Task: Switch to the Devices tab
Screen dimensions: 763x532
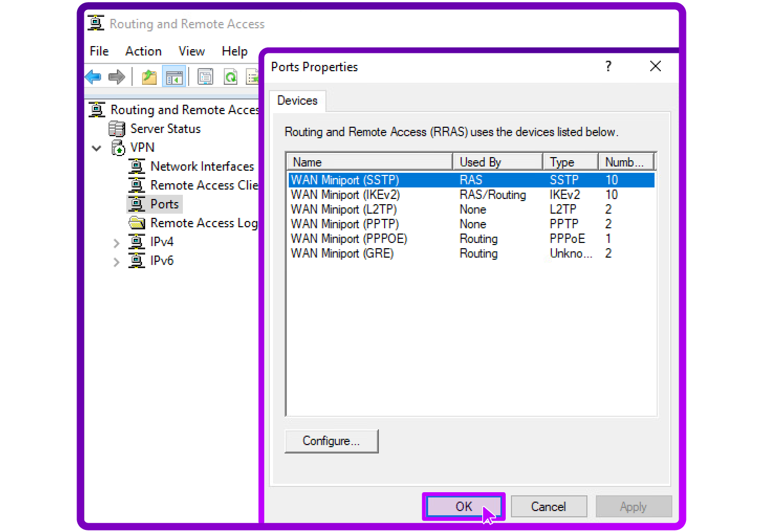Action: click(297, 101)
